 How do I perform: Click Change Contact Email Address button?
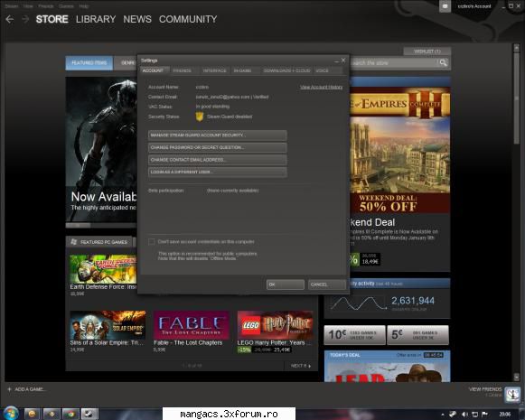217,160
